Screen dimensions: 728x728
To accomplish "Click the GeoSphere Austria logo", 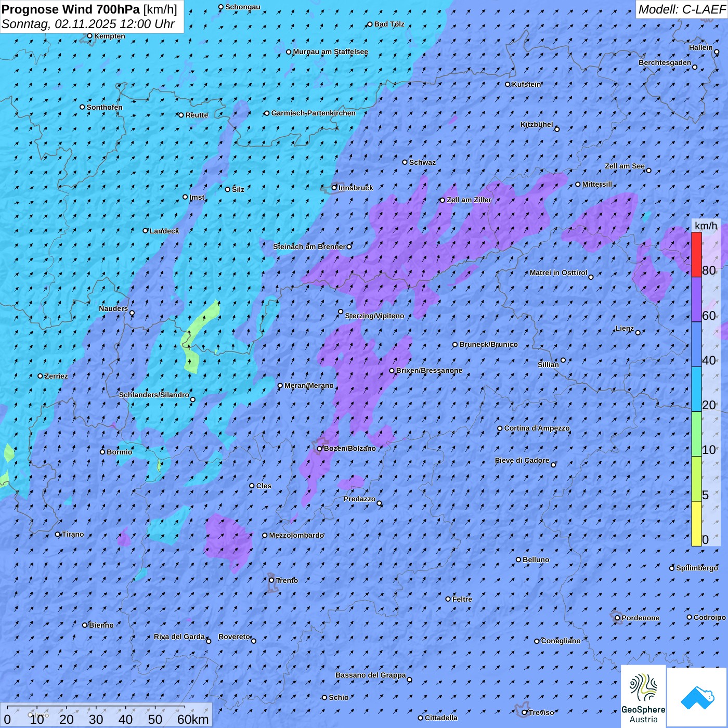I will pos(643,697).
